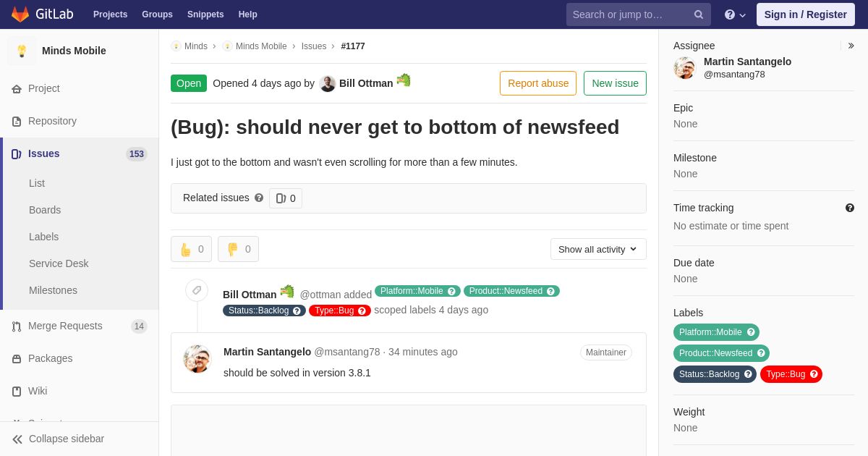The height and width of the screenshot is (456, 868).
Task: Click the thumbs down reaction button
Action: [238, 249]
